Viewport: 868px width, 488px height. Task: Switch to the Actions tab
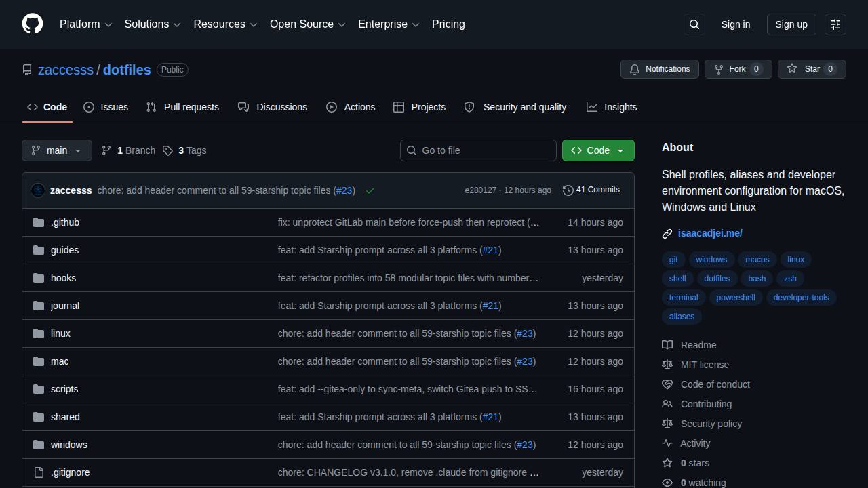click(351, 107)
